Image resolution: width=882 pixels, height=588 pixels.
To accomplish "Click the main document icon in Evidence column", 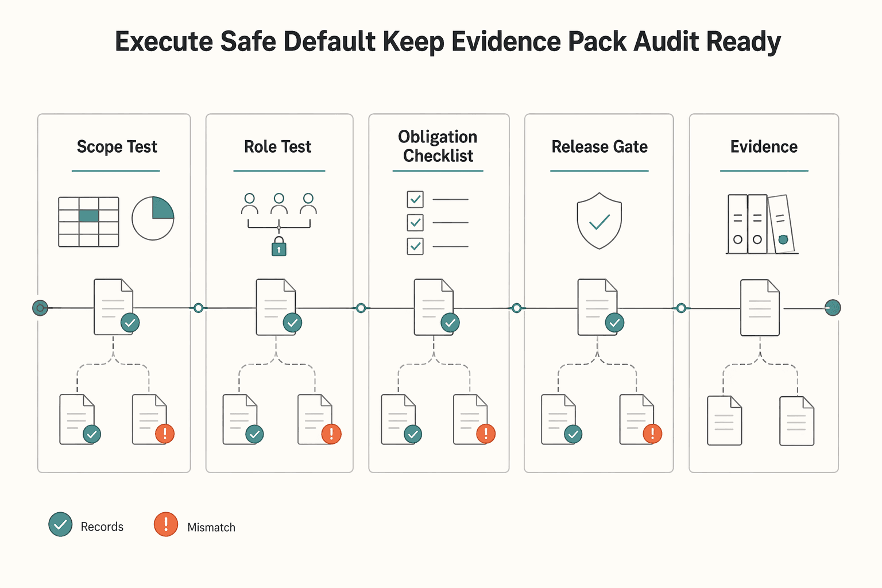I will [x=760, y=307].
